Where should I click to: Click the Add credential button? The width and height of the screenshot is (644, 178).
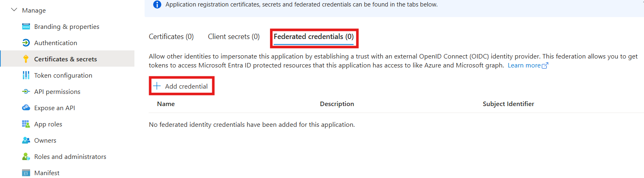pos(181,86)
